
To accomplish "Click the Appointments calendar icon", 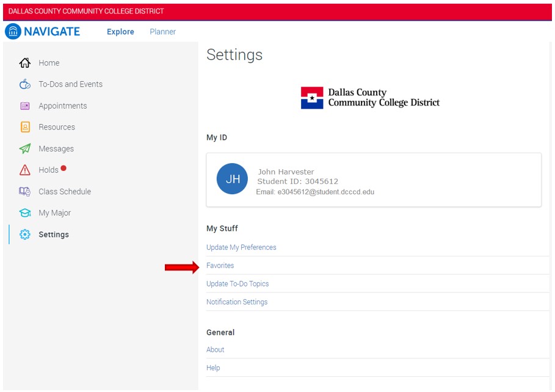I will [x=25, y=106].
